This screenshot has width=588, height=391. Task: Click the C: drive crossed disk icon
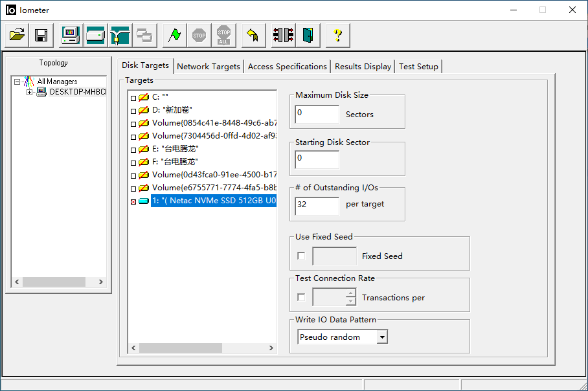144,98
